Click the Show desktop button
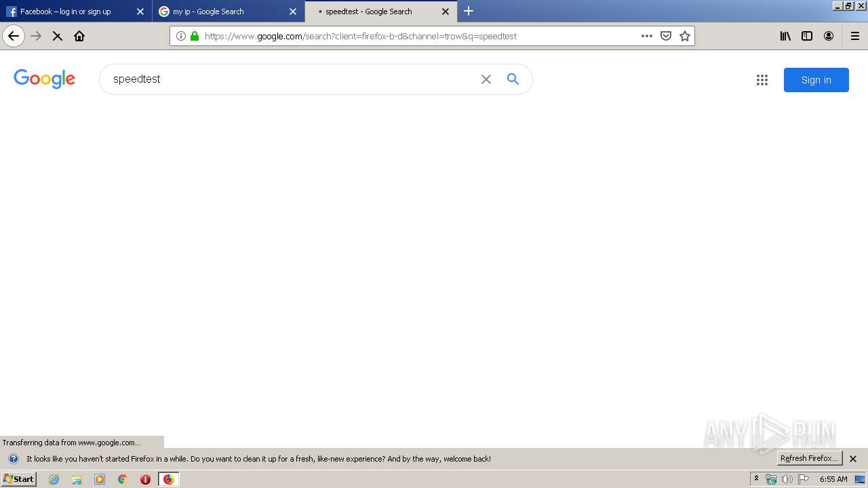The height and width of the screenshot is (488, 868). [x=861, y=479]
